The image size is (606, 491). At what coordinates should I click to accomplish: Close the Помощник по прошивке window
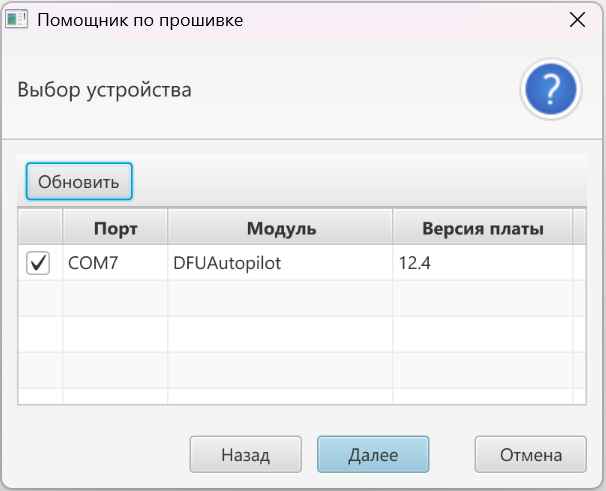[x=577, y=19]
